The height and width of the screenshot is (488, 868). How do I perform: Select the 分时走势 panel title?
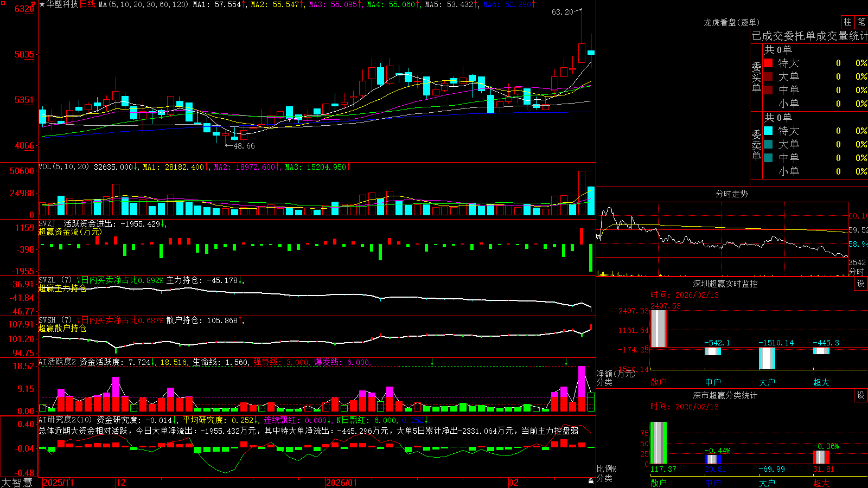tap(731, 194)
